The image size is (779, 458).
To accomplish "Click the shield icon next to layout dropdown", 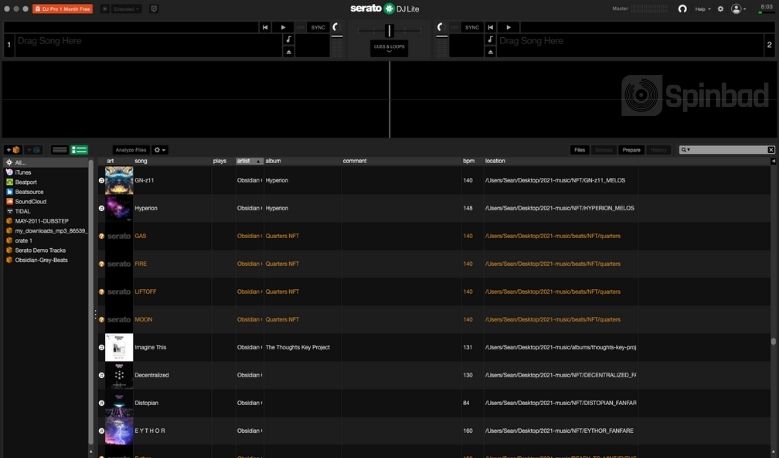I will (154, 9).
